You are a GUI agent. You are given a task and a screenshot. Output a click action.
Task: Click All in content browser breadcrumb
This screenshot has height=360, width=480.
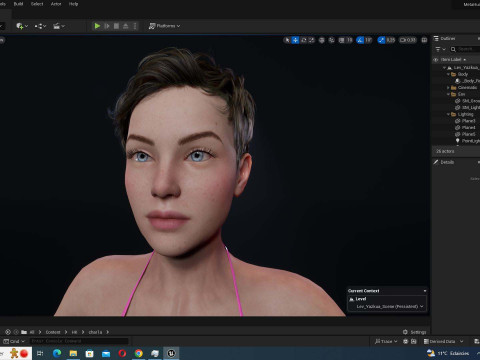tap(32, 332)
